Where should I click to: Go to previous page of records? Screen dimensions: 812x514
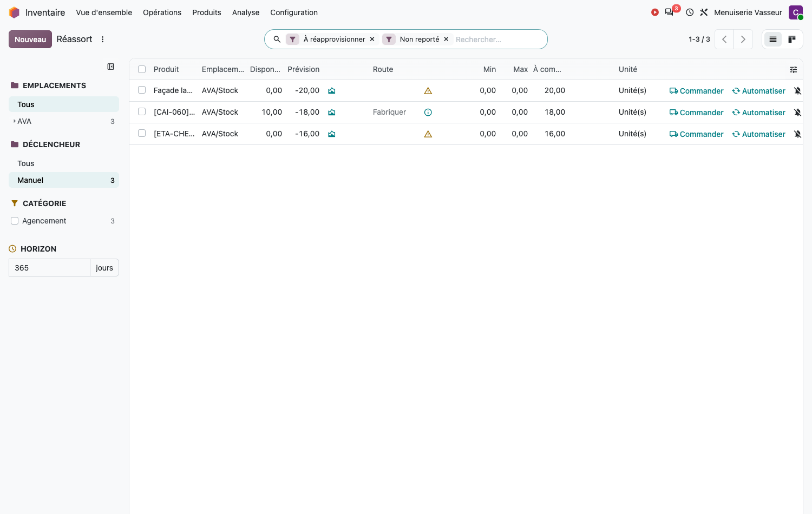[x=724, y=39]
